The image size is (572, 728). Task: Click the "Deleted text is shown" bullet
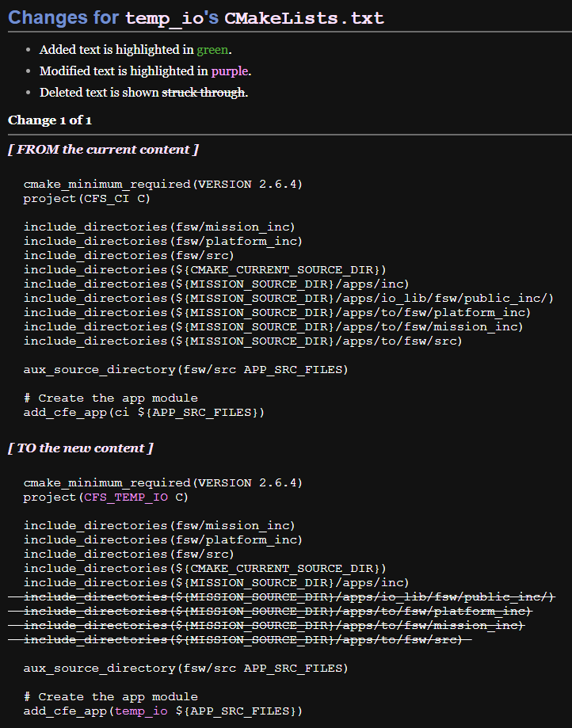click(99, 93)
